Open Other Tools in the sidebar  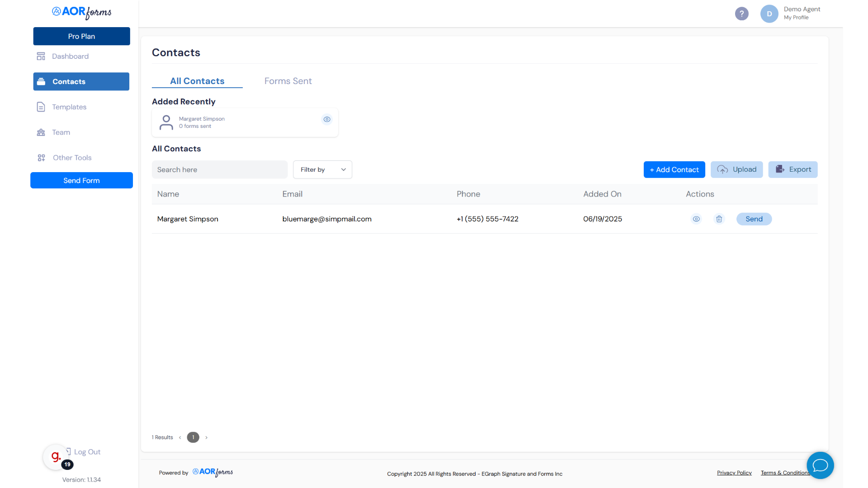tap(72, 158)
